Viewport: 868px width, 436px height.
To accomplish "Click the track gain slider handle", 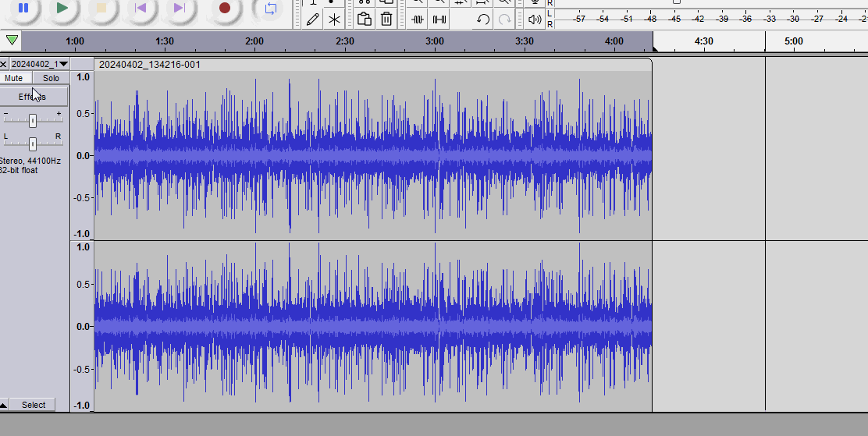I will tap(33, 120).
